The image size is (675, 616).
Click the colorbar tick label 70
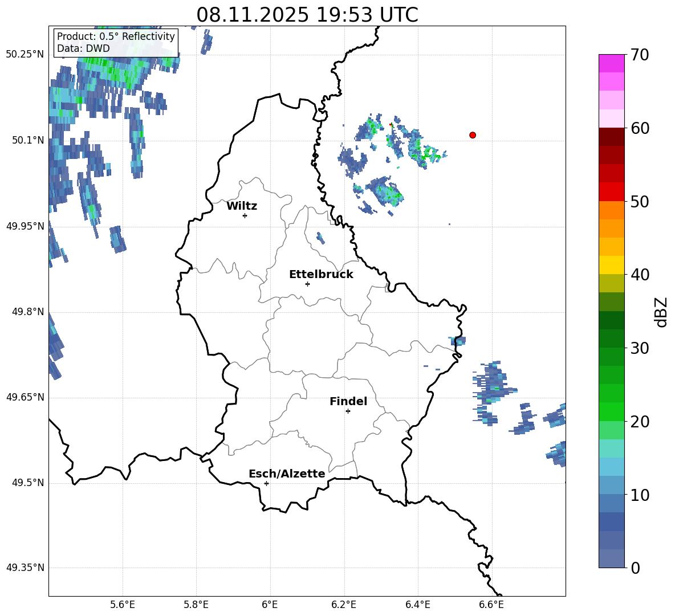coord(640,55)
